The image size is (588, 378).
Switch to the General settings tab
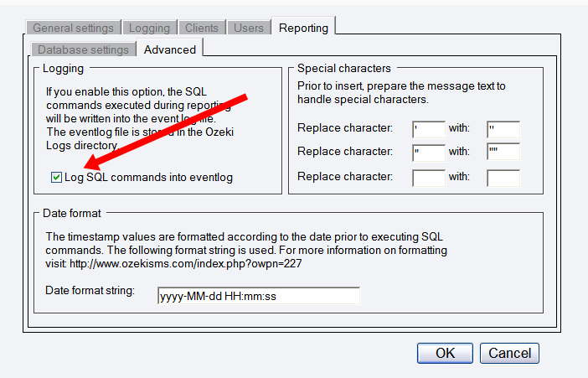(x=73, y=28)
